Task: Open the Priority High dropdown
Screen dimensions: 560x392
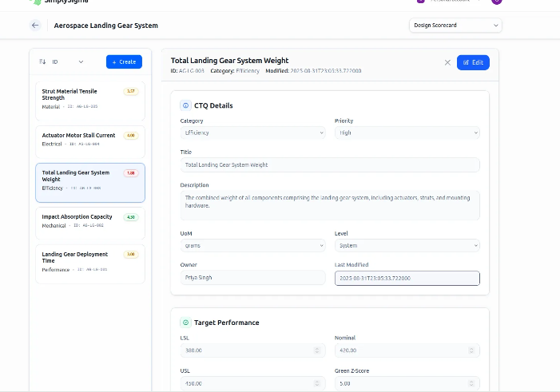Action: [x=407, y=133]
